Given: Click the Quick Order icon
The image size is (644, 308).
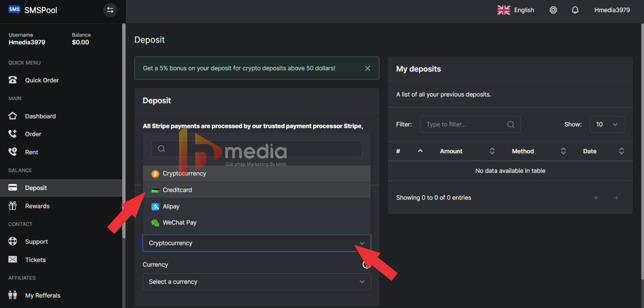Looking at the screenshot, I should pyautogui.click(x=13, y=80).
